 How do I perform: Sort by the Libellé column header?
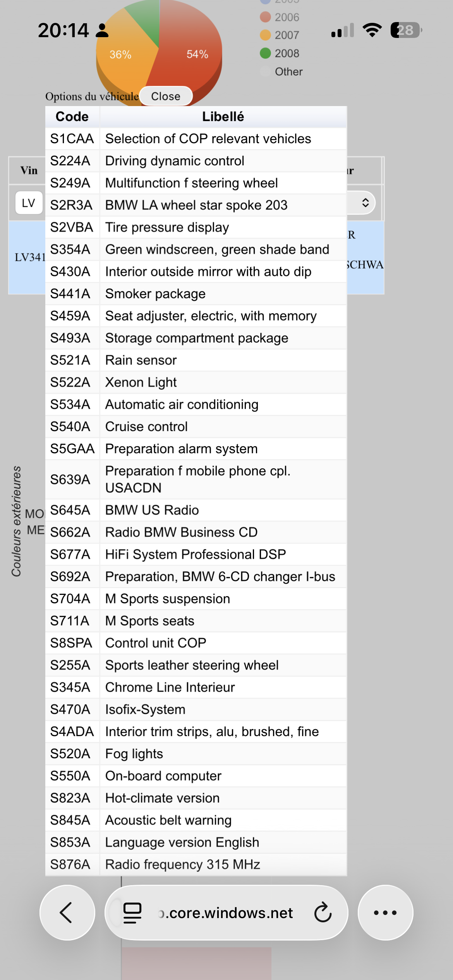(223, 117)
